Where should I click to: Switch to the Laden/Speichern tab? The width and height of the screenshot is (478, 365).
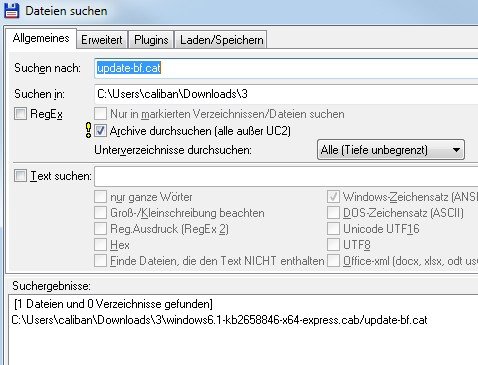(221, 40)
